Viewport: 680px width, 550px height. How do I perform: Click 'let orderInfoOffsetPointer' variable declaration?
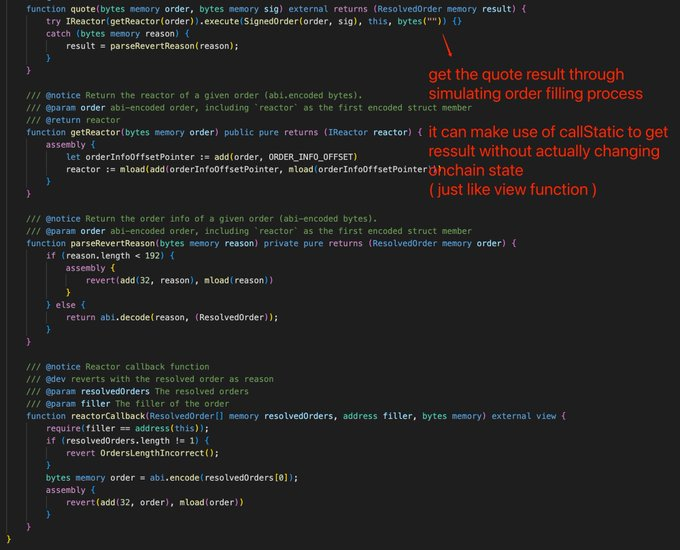tap(130, 157)
